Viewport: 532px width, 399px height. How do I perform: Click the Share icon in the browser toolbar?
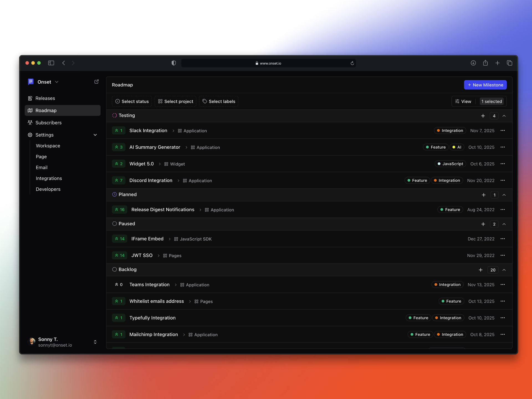point(485,63)
